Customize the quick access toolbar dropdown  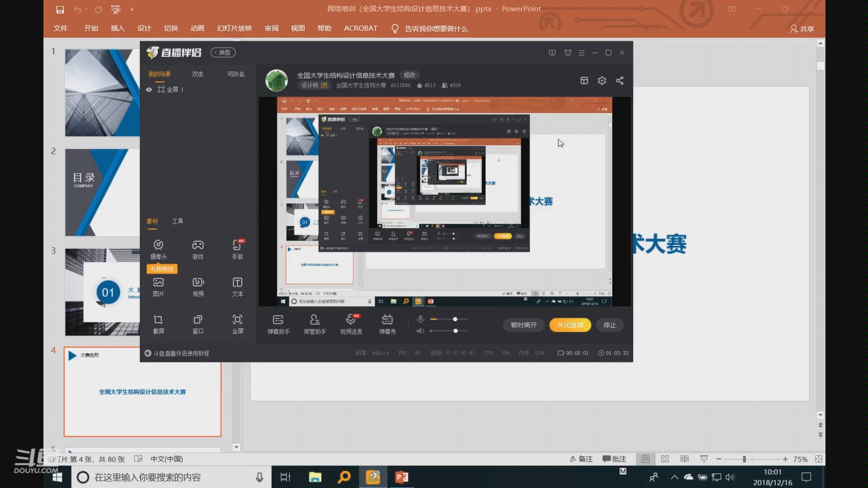132,9
